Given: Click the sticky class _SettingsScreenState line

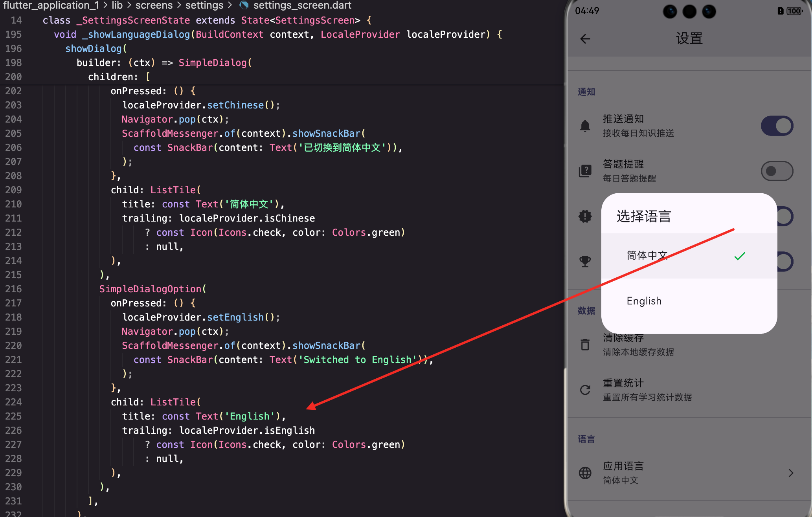Looking at the screenshot, I should tap(207, 20).
